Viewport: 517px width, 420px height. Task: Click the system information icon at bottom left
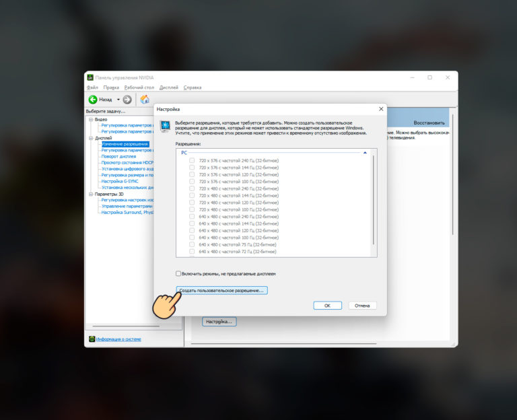(x=92, y=339)
